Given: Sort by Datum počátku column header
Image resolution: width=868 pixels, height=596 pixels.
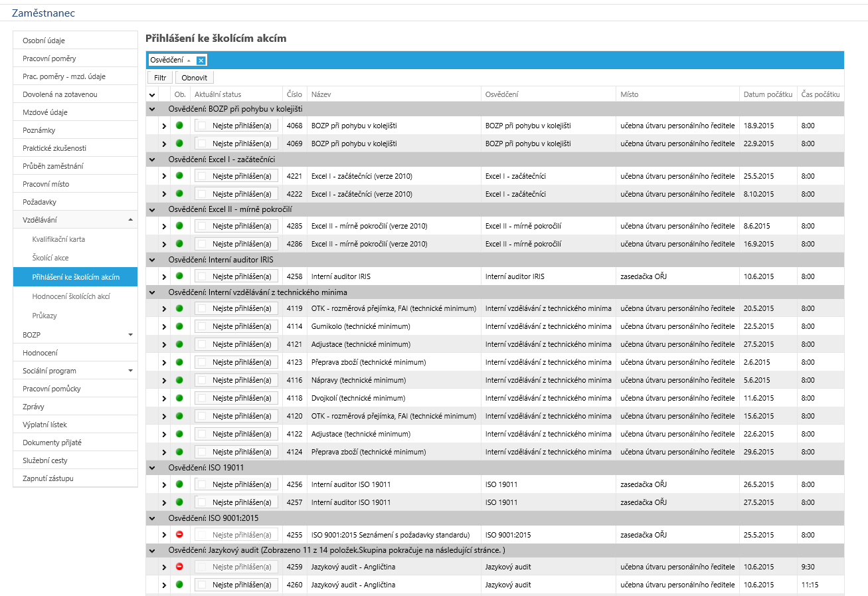Looking at the screenshot, I should click(768, 94).
